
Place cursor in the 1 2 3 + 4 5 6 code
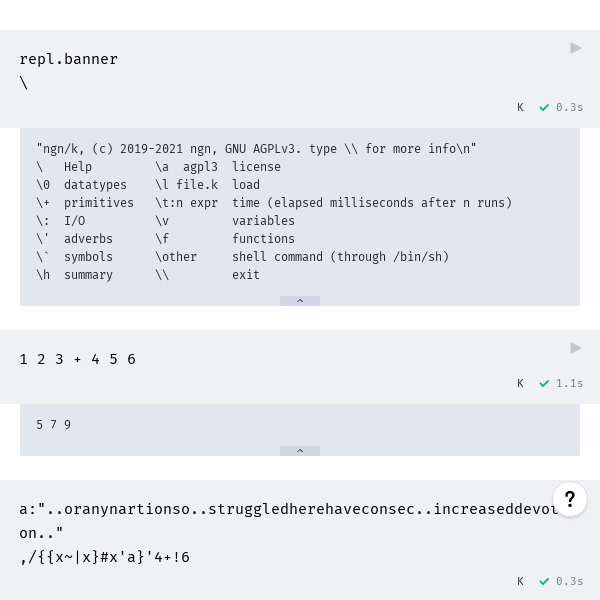tap(78, 359)
